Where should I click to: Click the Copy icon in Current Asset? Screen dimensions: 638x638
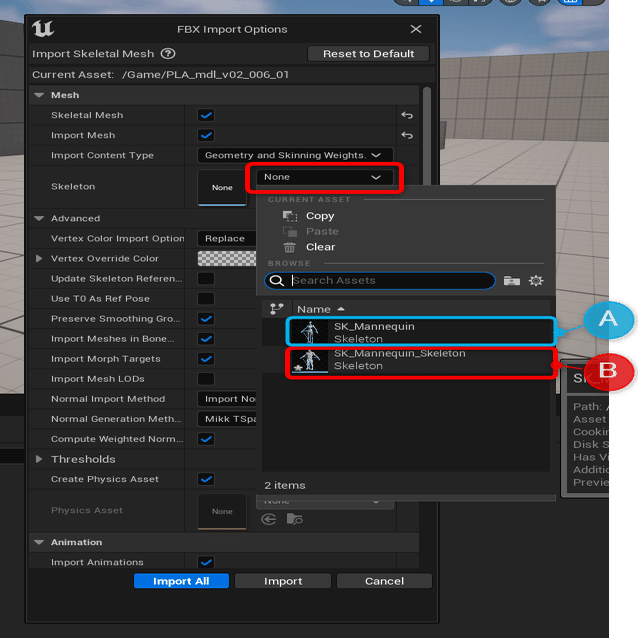pyautogui.click(x=290, y=216)
